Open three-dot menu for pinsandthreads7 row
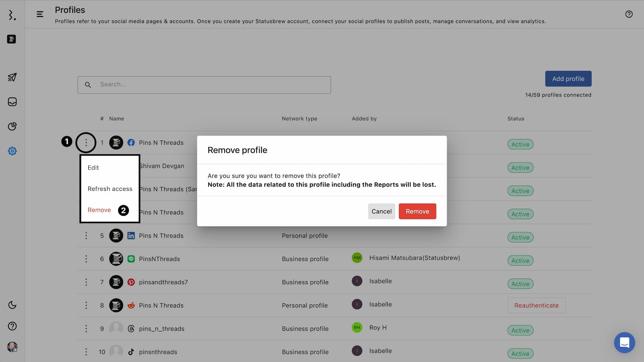 point(86,282)
